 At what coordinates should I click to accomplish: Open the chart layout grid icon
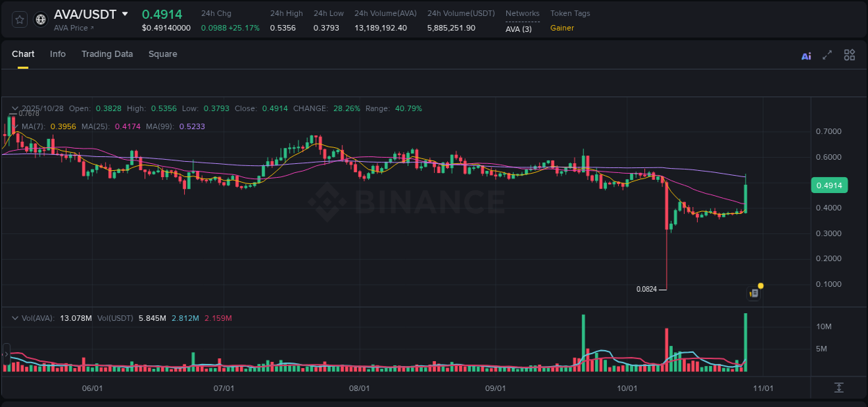point(849,54)
